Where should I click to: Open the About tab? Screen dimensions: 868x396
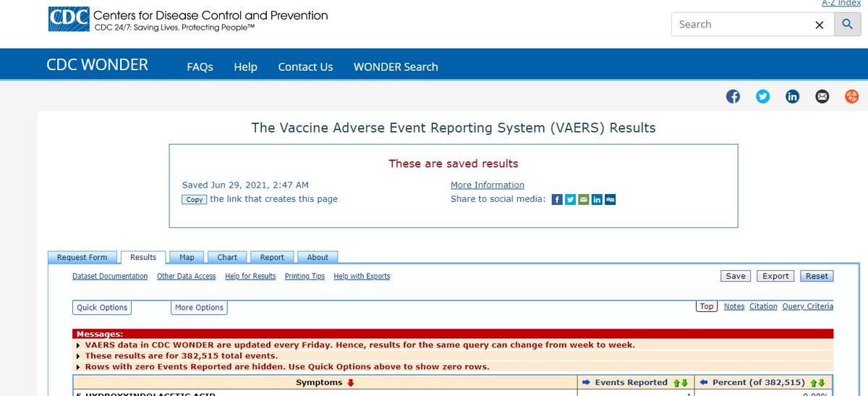pos(318,258)
